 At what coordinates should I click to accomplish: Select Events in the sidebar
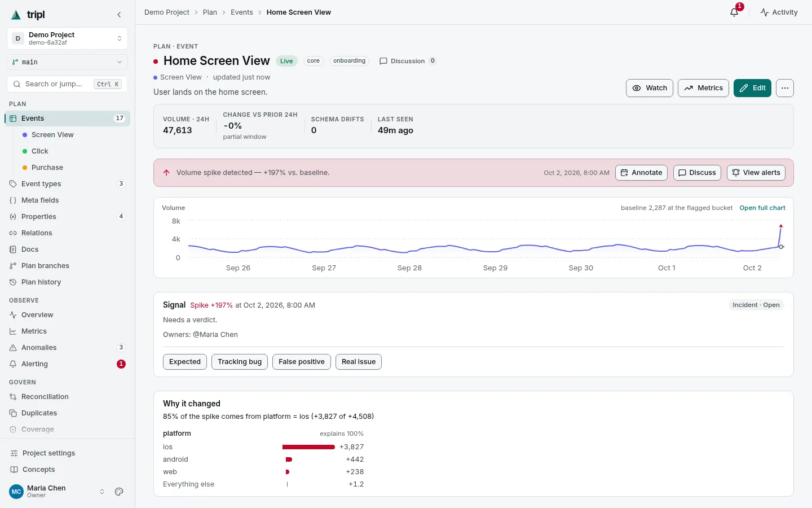[68, 119]
